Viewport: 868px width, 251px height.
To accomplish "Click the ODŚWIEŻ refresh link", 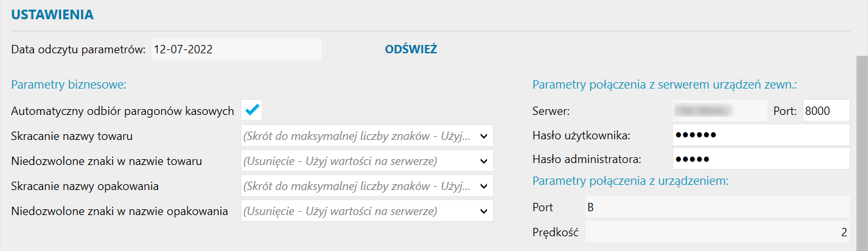I will [411, 49].
